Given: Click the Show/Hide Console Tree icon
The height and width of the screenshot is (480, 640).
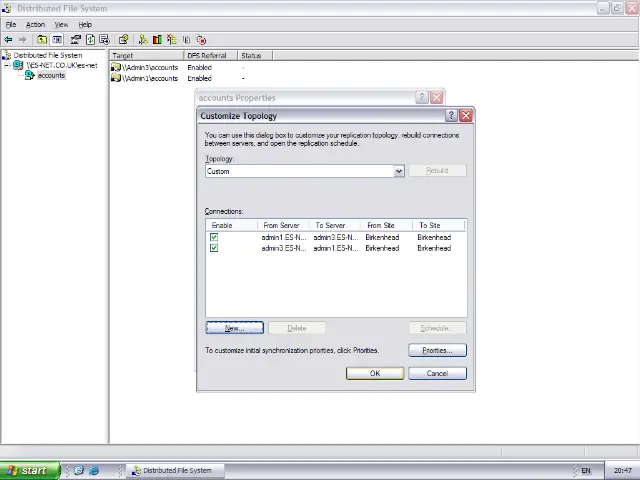Looking at the screenshot, I should pyautogui.click(x=57, y=40).
